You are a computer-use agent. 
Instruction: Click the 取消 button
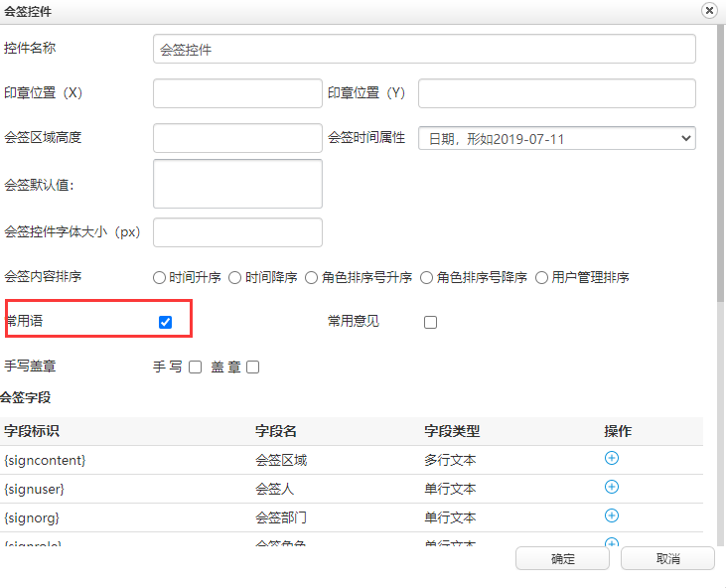coord(667,558)
